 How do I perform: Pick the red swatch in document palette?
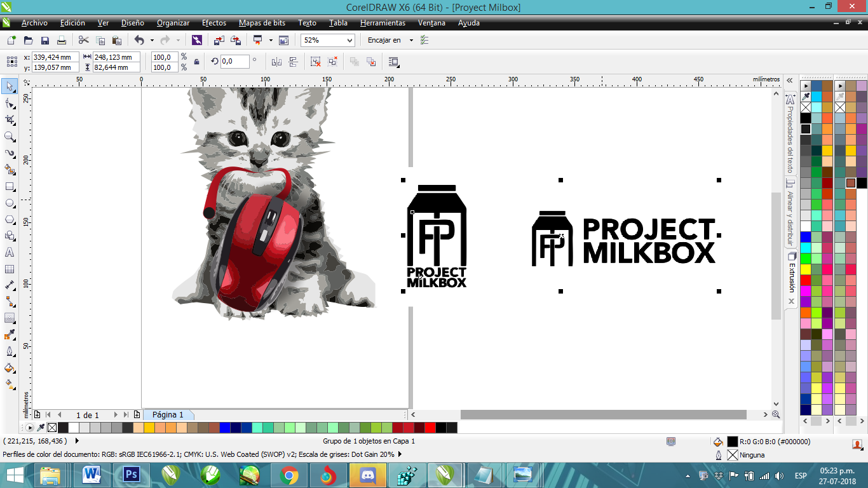pyautogui.click(x=430, y=428)
